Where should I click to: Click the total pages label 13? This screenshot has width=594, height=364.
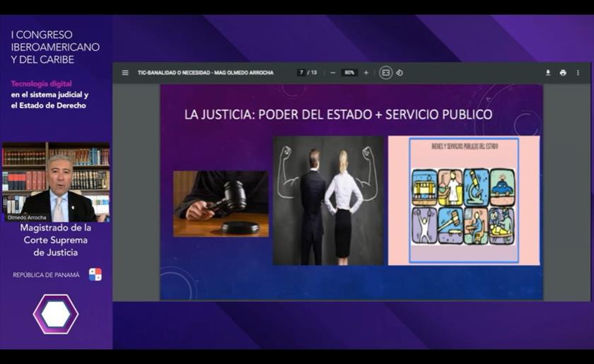tap(314, 72)
